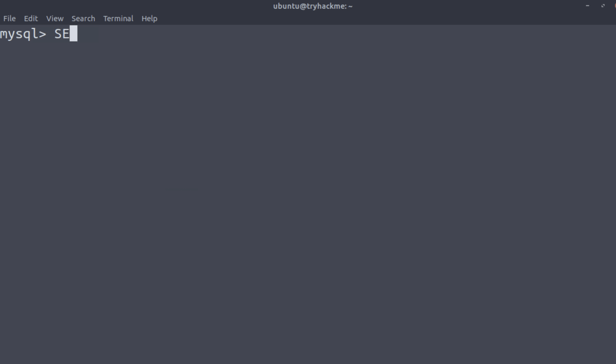Open the View menu

55,18
